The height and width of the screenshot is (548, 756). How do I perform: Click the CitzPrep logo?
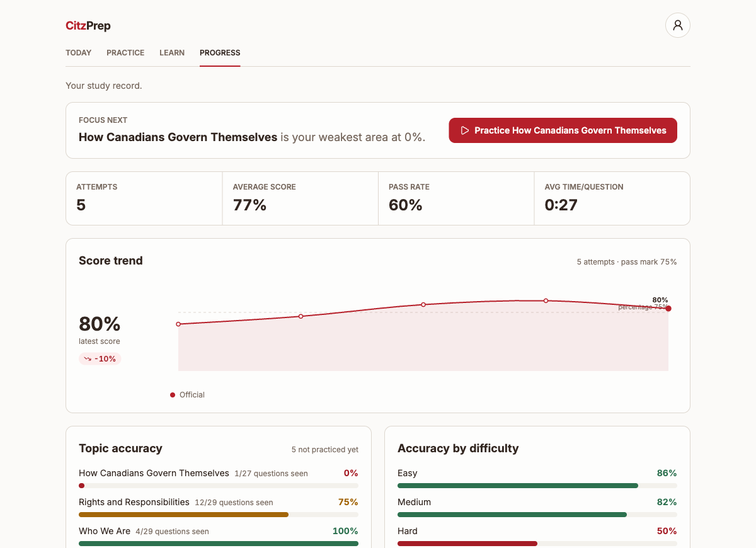pyautogui.click(x=88, y=26)
